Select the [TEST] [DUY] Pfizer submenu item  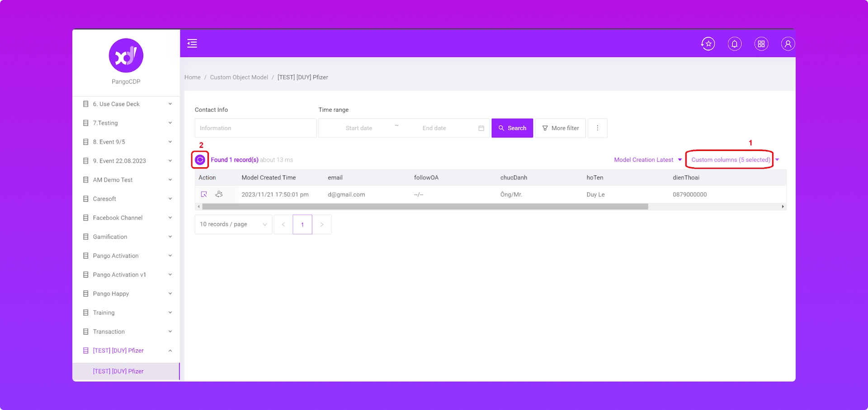click(x=118, y=371)
